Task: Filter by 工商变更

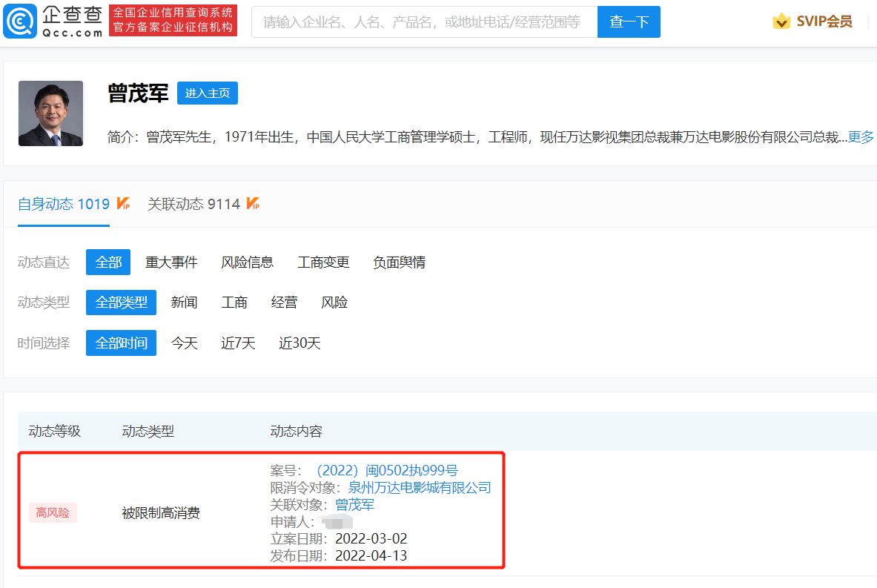Action: [x=323, y=262]
